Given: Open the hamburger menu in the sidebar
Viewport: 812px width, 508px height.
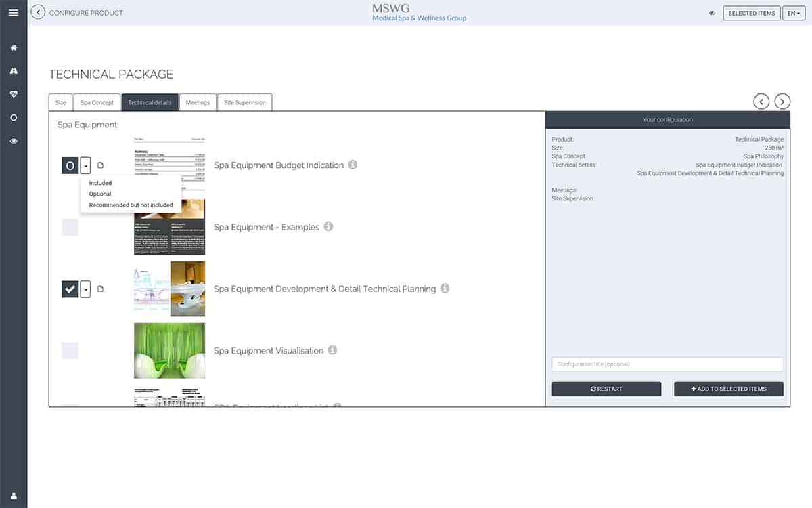Looking at the screenshot, I should [x=14, y=13].
